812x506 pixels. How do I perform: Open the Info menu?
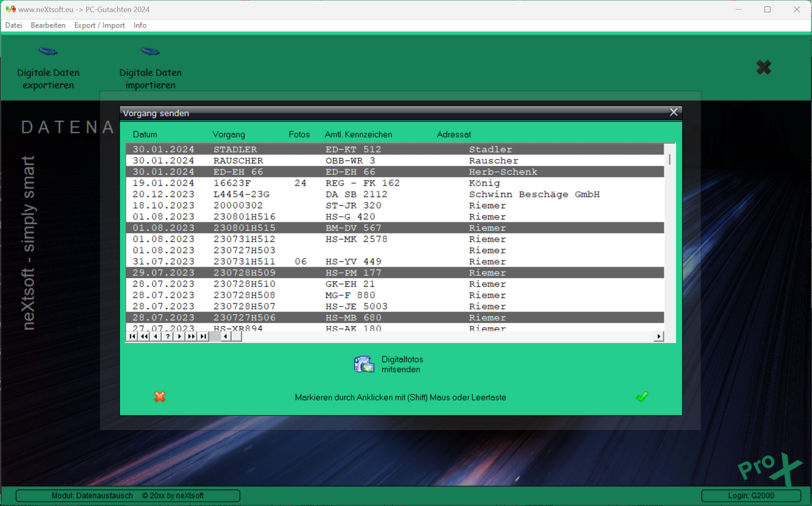pyautogui.click(x=140, y=25)
